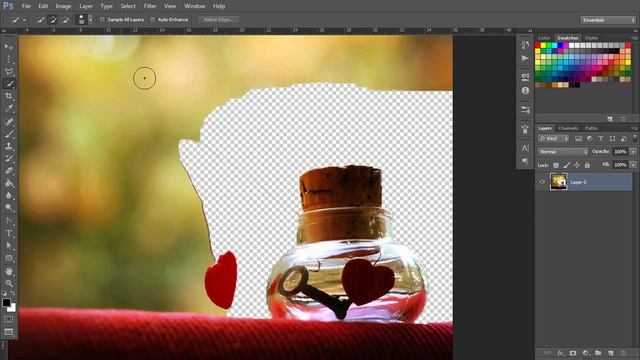The height and width of the screenshot is (360, 640).
Task: Select the Horizontal Type tool
Action: click(x=9, y=233)
